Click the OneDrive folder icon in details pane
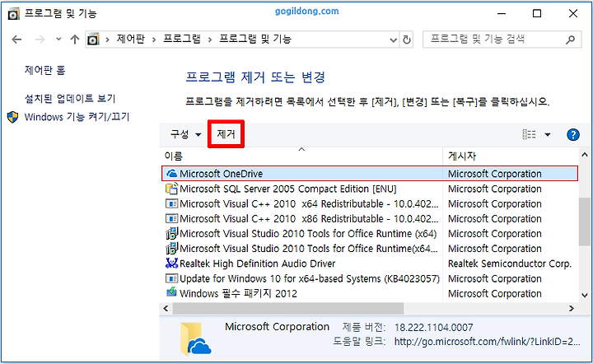Viewport: 593px width, 364px height. click(196, 339)
